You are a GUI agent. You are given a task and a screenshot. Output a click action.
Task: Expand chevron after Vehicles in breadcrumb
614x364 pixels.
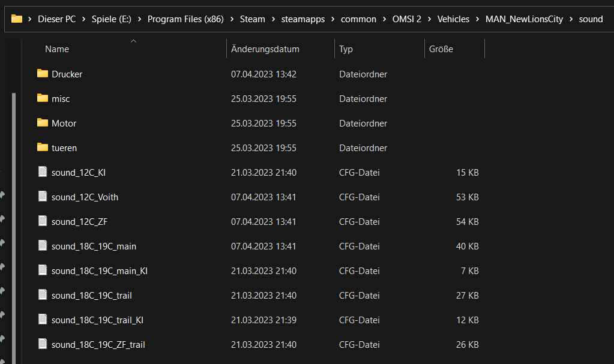pyautogui.click(x=477, y=19)
